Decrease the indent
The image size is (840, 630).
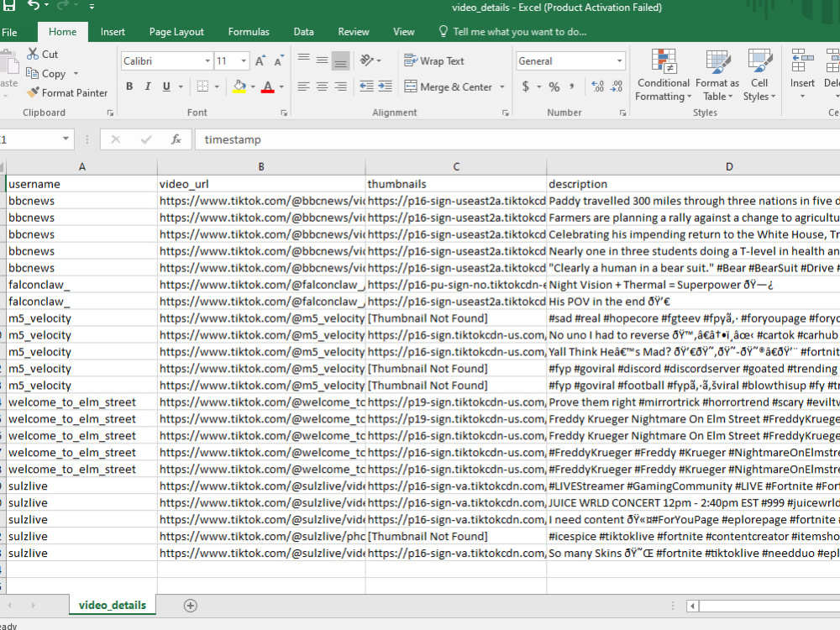click(x=366, y=87)
